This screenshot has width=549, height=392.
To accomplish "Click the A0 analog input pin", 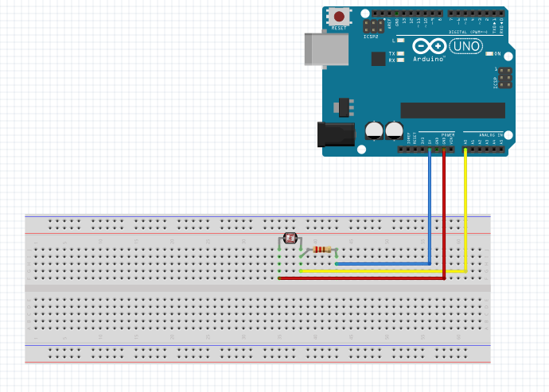I will [465, 149].
